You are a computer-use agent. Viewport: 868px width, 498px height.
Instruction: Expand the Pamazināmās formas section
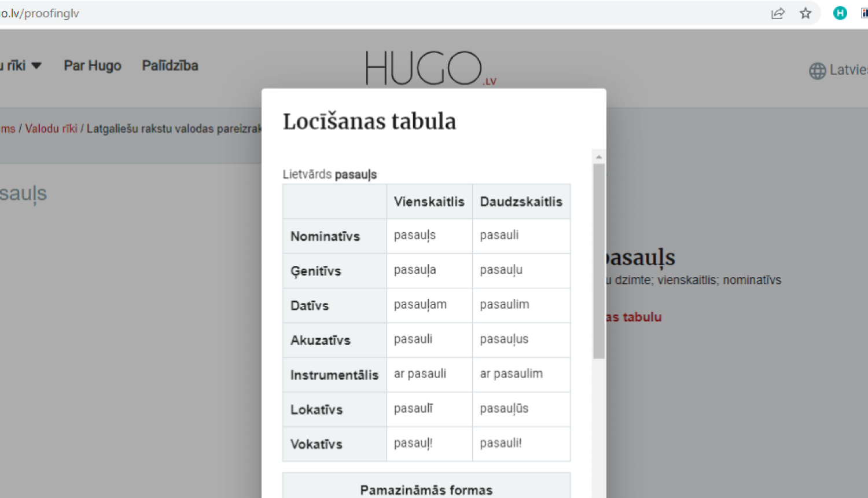426,489
